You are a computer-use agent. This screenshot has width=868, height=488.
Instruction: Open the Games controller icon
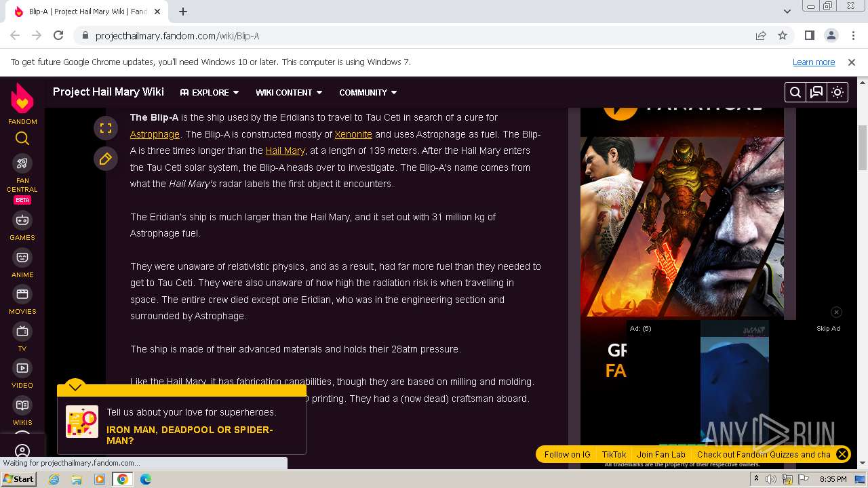[x=22, y=220]
